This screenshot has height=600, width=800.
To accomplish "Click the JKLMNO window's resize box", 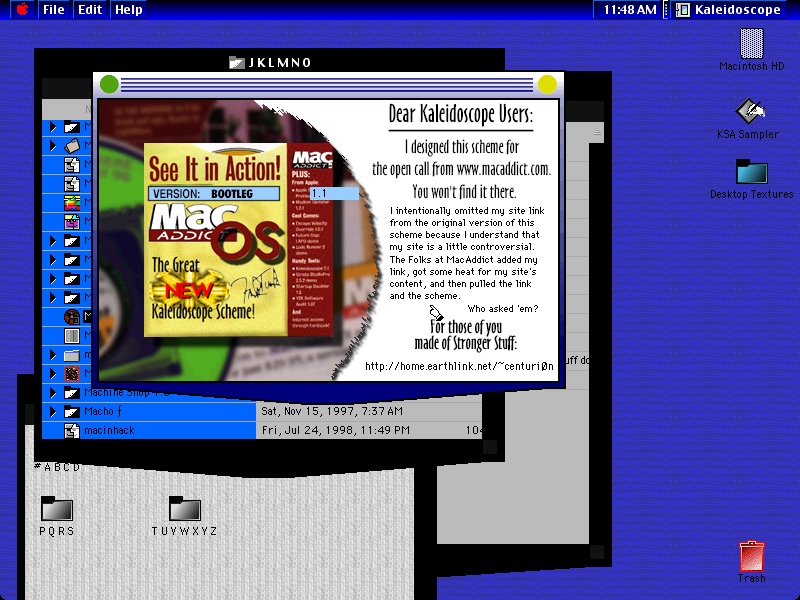I will tap(490, 447).
